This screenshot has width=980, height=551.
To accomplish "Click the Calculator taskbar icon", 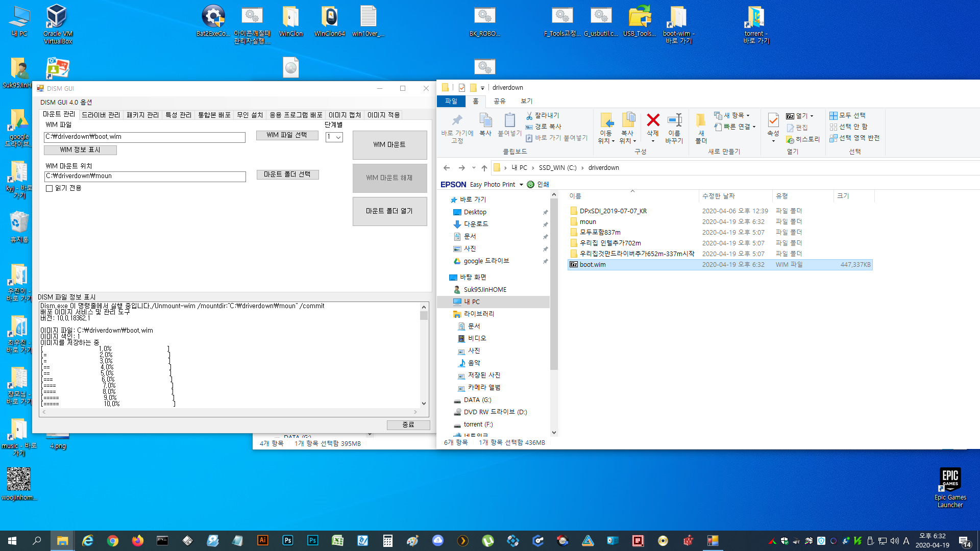I will click(387, 541).
